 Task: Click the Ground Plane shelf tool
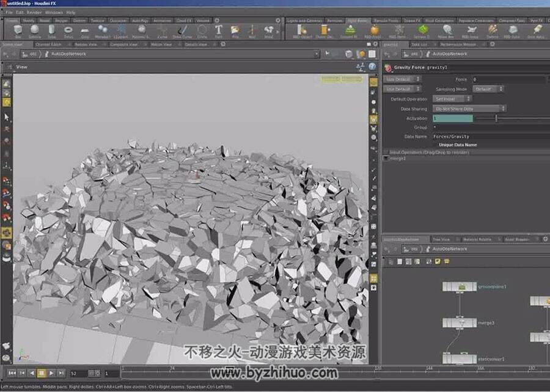tap(350, 31)
